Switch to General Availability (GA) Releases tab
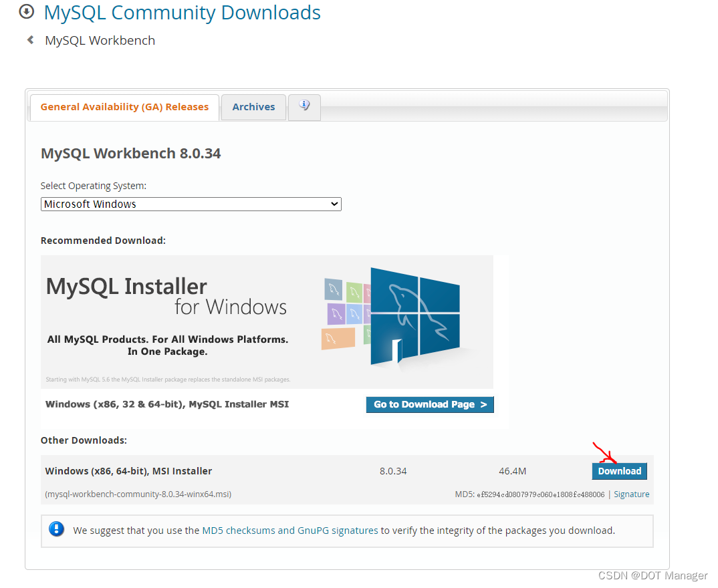718x588 pixels. 124,107
